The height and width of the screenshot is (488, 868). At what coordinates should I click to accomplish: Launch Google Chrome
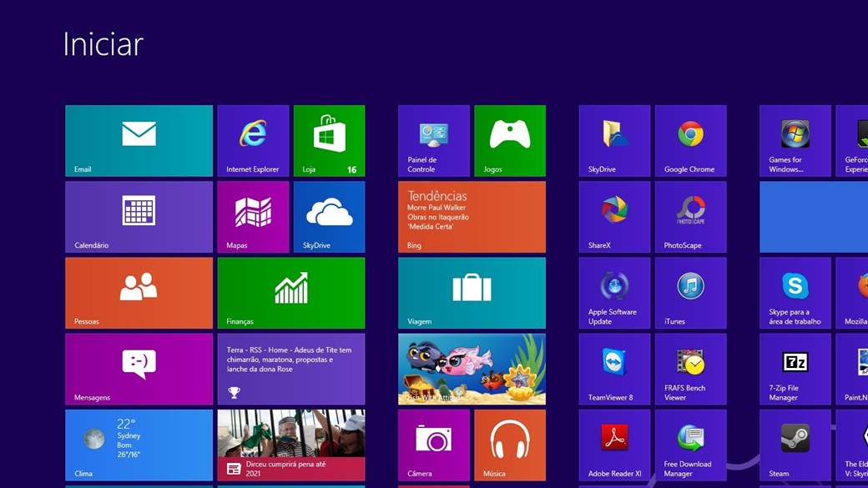[x=690, y=140]
